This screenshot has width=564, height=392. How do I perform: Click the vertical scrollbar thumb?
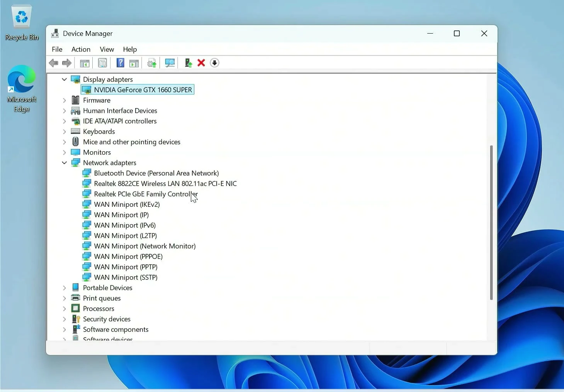click(491, 223)
